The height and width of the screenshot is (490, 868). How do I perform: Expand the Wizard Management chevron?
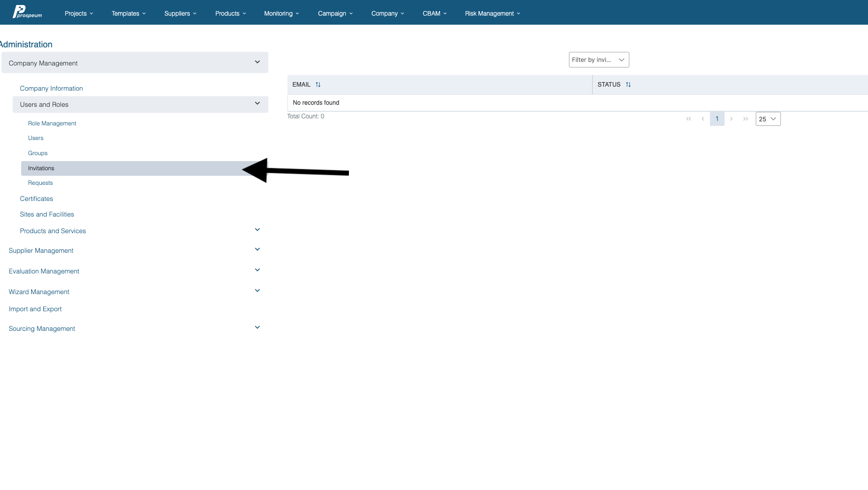click(x=257, y=291)
